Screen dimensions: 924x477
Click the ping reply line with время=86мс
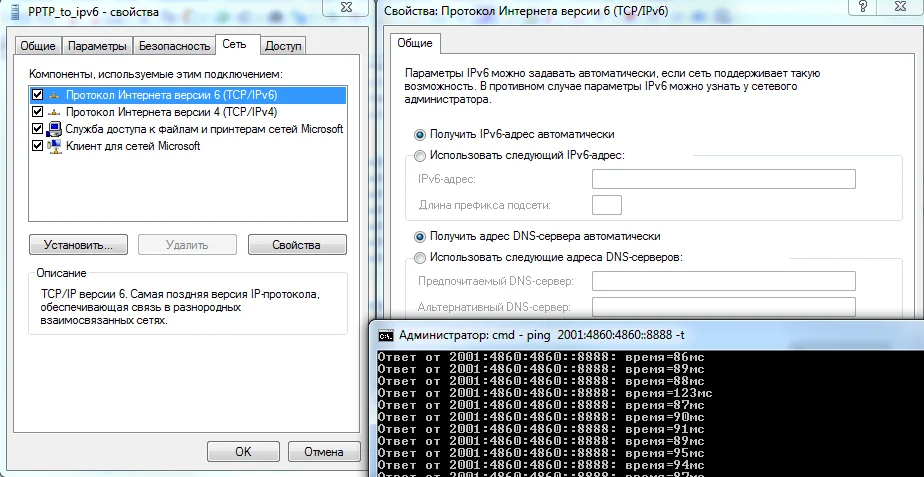pyautogui.click(x=541, y=357)
